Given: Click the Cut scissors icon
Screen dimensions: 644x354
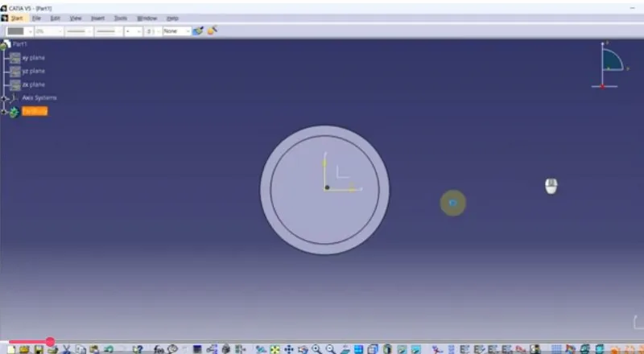Looking at the screenshot, I should [x=66, y=349].
